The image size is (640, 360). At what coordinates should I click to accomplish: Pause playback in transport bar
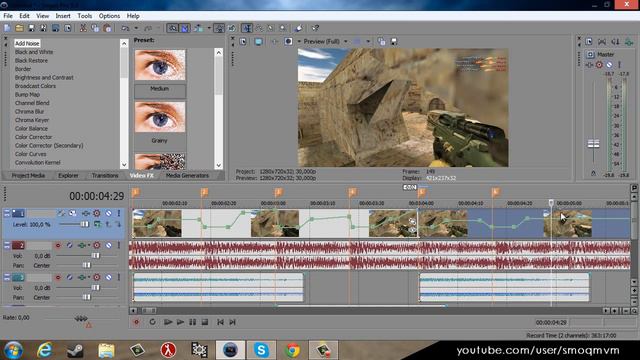coord(192,322)
